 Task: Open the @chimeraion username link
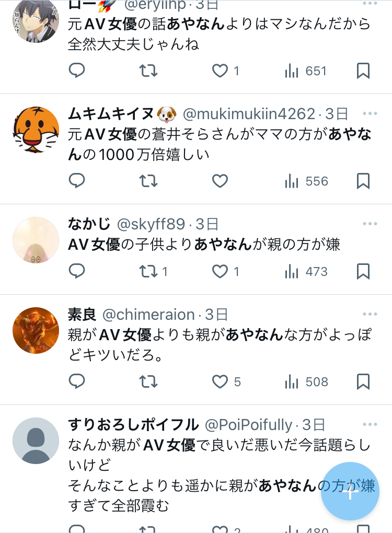point(148,315)
